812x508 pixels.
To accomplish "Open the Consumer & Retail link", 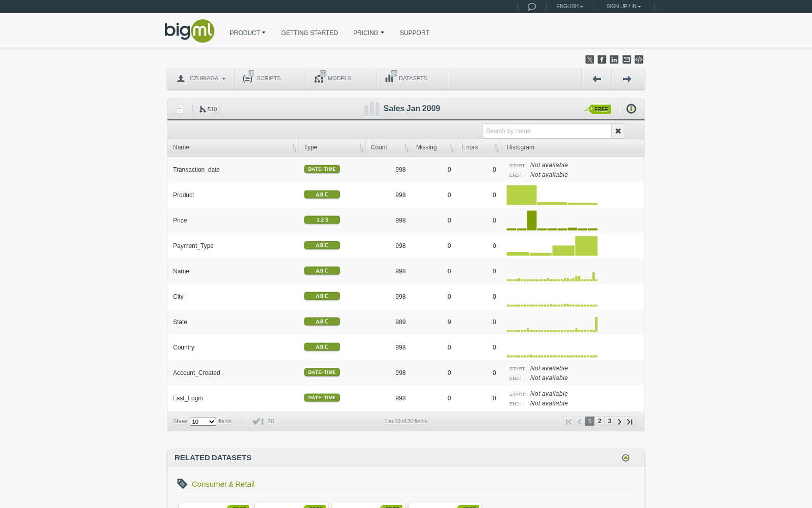I will (223, 484).
